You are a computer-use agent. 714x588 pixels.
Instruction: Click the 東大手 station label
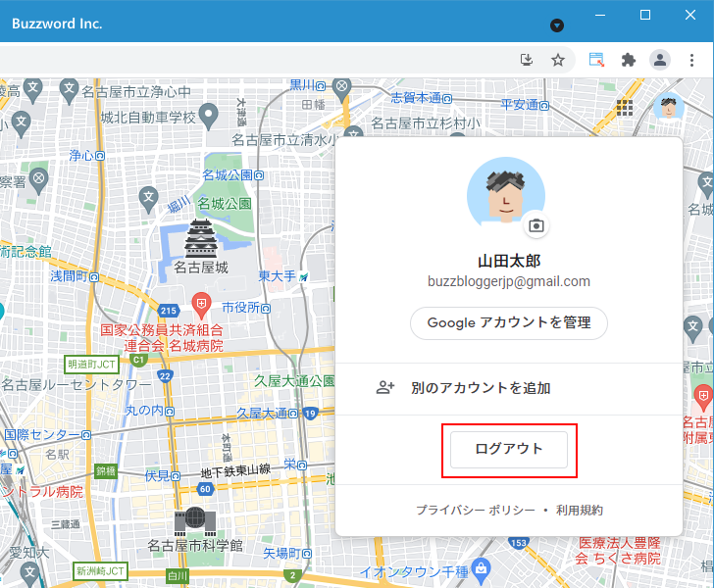click(283, 276)
